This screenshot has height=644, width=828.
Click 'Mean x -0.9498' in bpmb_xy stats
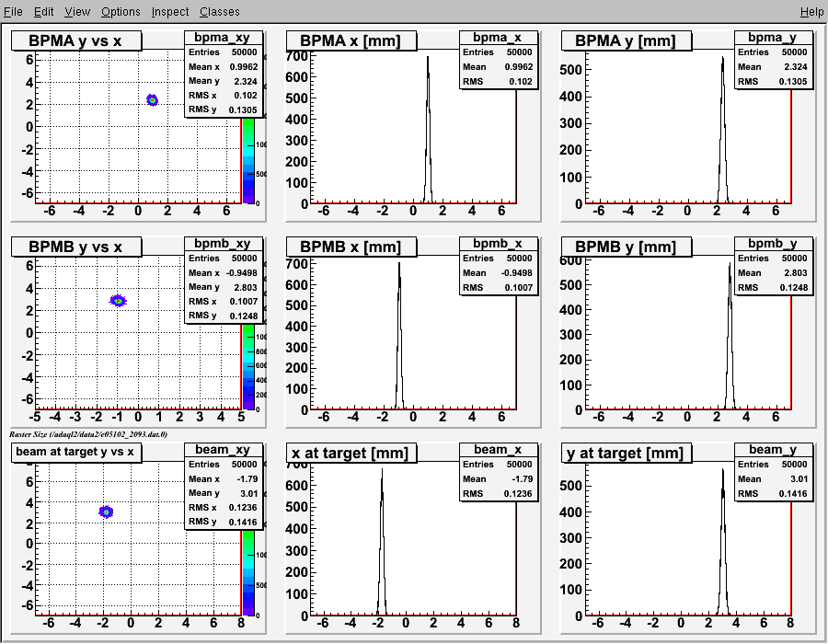(224, 273)
